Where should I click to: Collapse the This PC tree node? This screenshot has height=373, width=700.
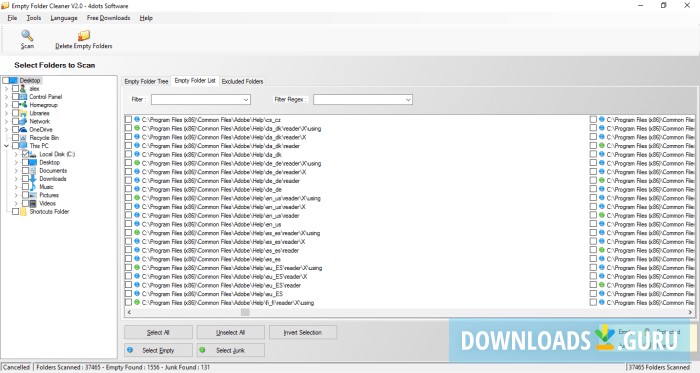coord(6,146)
